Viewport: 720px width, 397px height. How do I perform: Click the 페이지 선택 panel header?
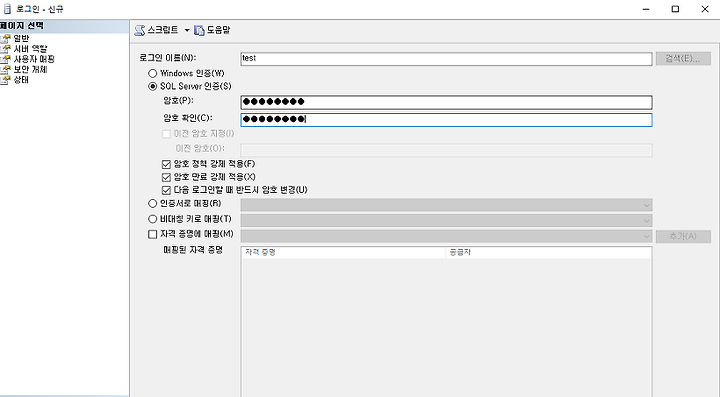tap(64, 26)
